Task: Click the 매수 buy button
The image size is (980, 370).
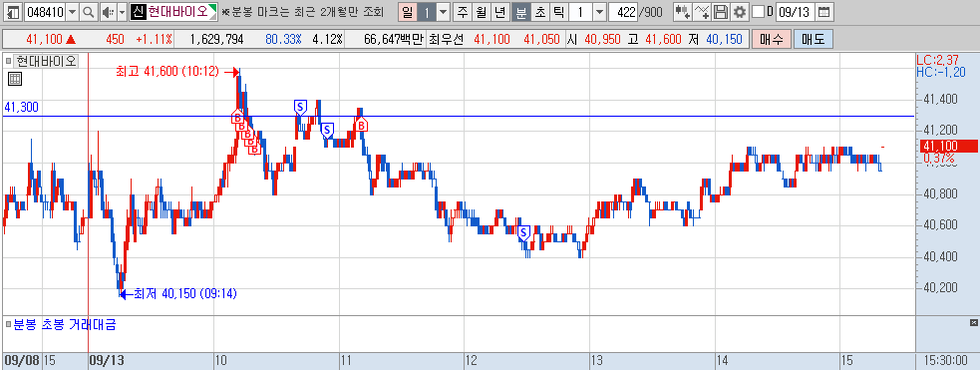Action: coord(772,39)
